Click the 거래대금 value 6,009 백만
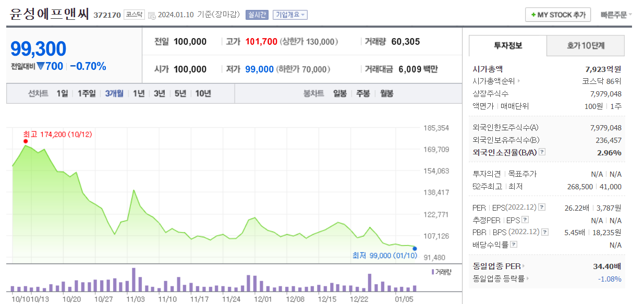The width and height of the screenshot is (644, 304). [418, 69]
